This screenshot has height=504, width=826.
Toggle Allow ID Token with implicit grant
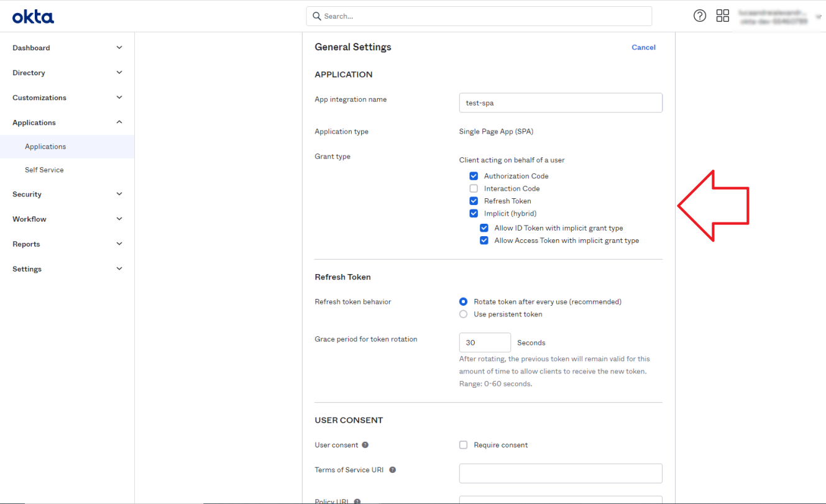tap(484, 228)
